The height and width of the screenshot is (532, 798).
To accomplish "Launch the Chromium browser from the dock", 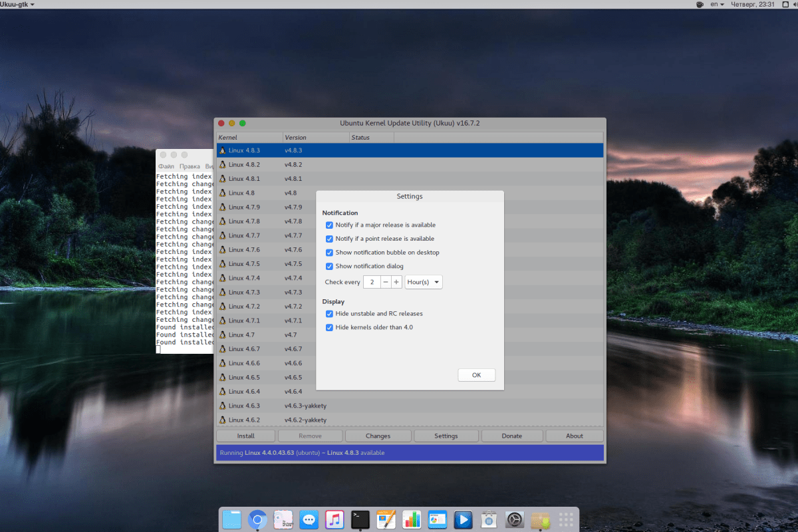I will click(x=257, y=519).
